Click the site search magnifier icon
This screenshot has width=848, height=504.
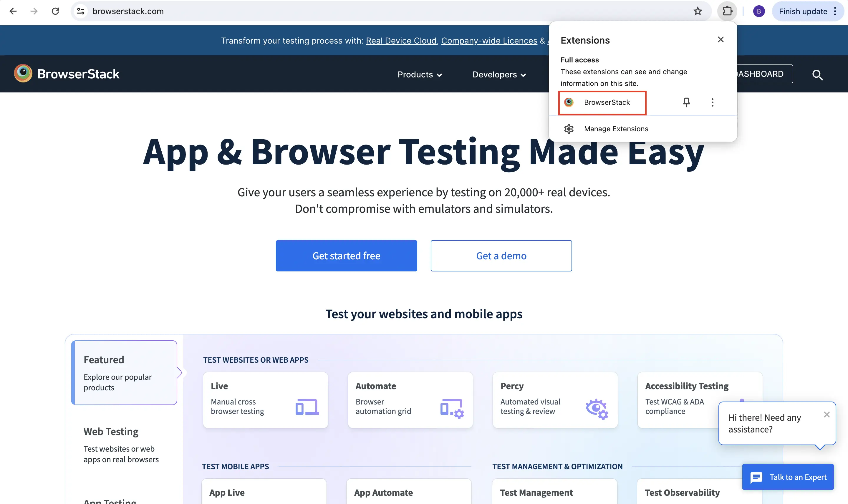(817, 75)
